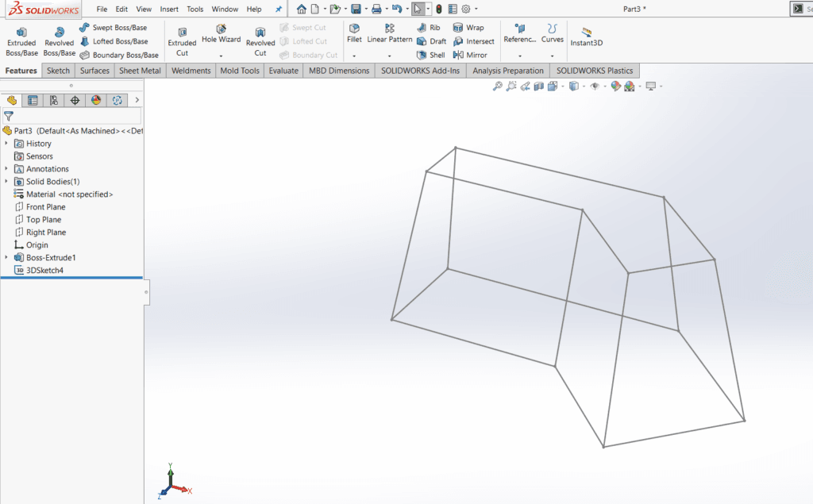
Task: Select the Fillet tool icon
Action: (354, 29)
